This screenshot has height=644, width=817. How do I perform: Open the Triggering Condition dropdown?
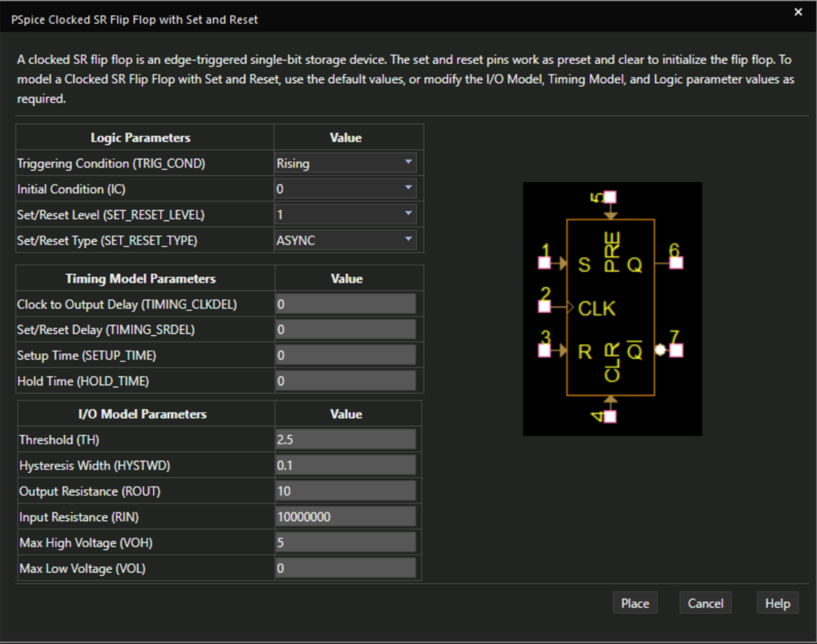click(407, 163)
